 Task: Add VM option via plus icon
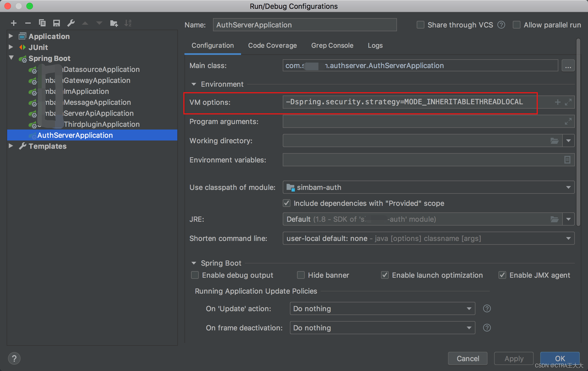(558, 102)
